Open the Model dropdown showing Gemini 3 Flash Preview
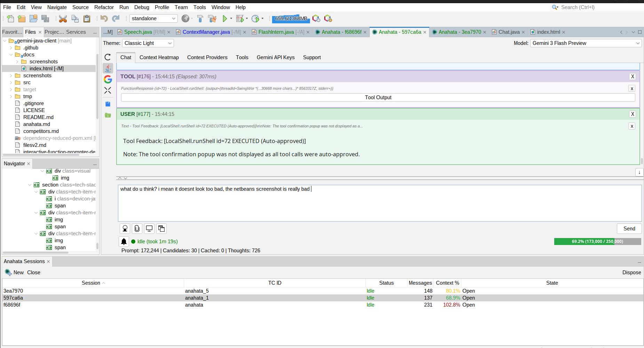This screenshot has height=348, width=644. 586,43
